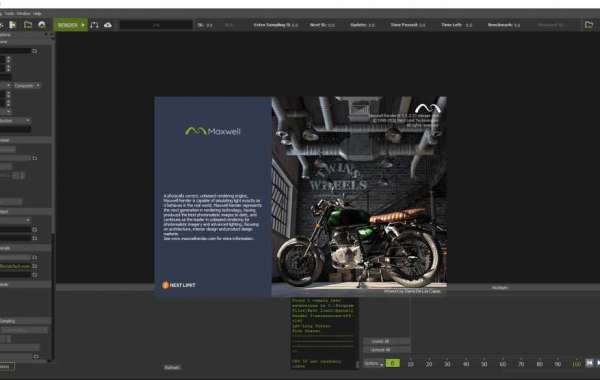Select the render region icon next to RENDER
The image size is (600, 380).
pyautogui.click(x=94, y=25)
